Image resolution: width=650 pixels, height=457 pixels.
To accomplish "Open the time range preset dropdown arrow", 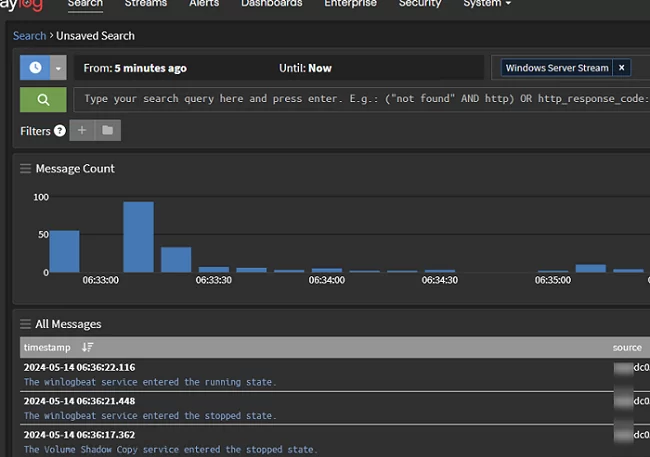I will tap(59, 68).
